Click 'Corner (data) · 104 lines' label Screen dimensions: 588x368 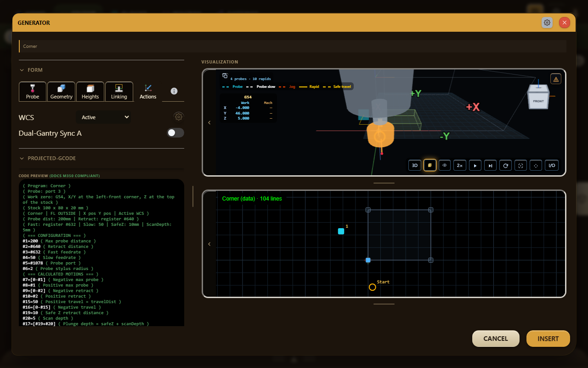coord(252,199)
